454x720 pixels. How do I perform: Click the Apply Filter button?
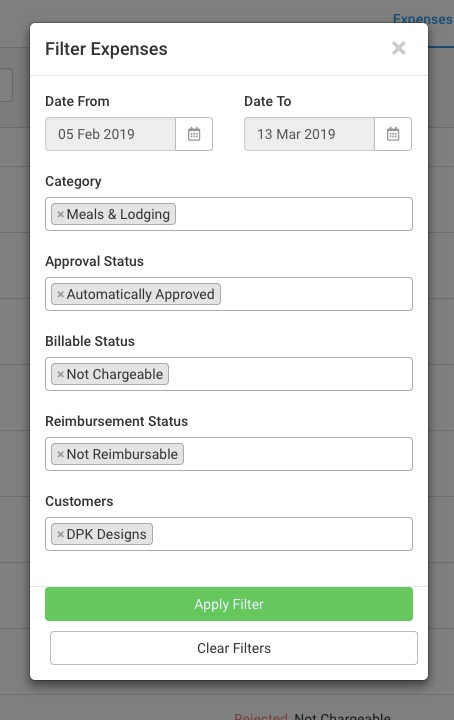229,604
